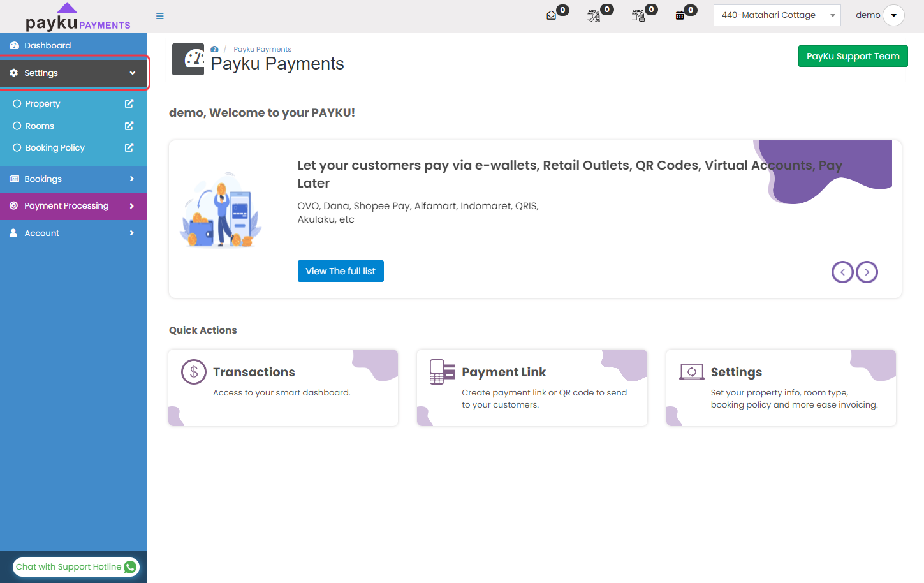The width and height of the screenshot is (924, 583).
Task: Click the Payment Processing target icon
Action: point(14,205)
